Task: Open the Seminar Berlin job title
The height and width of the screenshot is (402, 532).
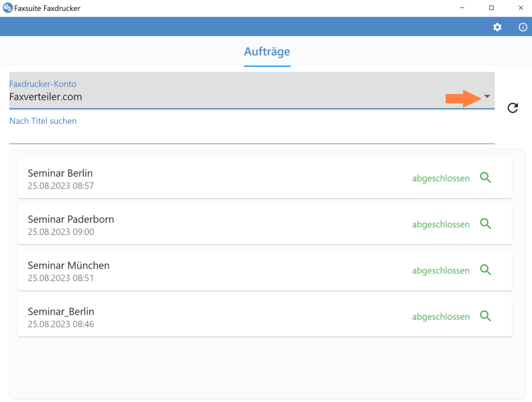Action: point(60,173)
